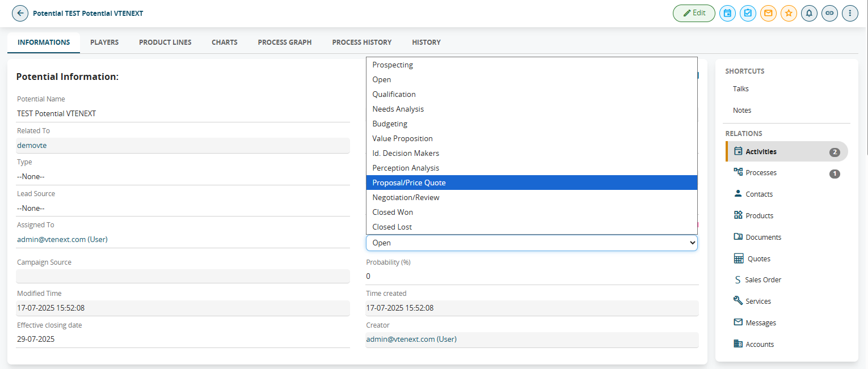Add calendar event icon in header

tap(727, 13)
